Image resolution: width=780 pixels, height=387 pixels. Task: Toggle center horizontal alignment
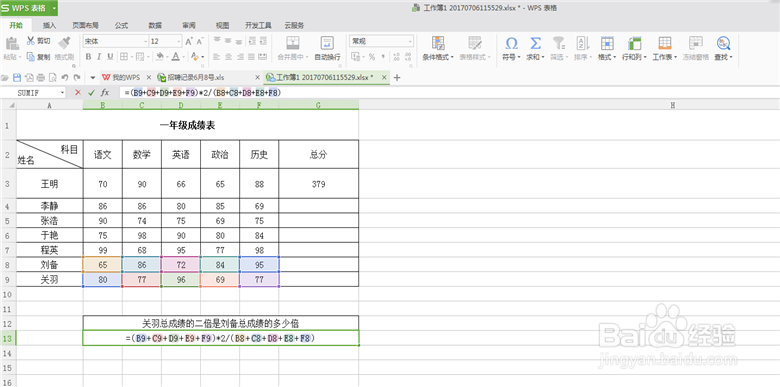pos(228,57)
